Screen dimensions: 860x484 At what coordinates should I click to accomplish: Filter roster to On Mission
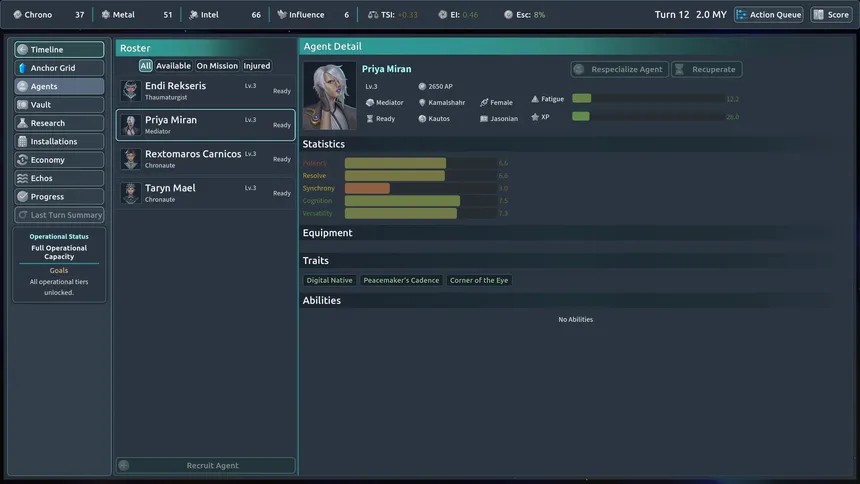(217, 66)
